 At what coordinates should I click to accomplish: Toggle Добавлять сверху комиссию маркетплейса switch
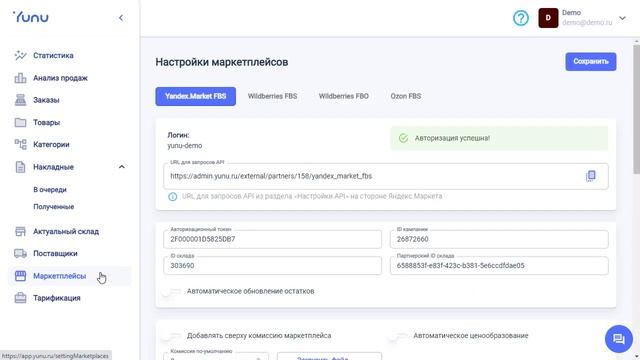click(171, 336)
